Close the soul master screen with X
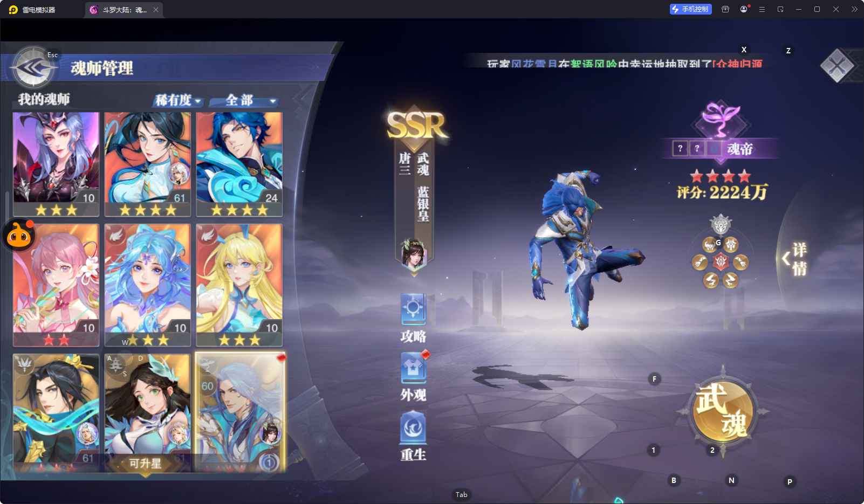This screenshot has height=504, width=864. [x=837, y=66]
